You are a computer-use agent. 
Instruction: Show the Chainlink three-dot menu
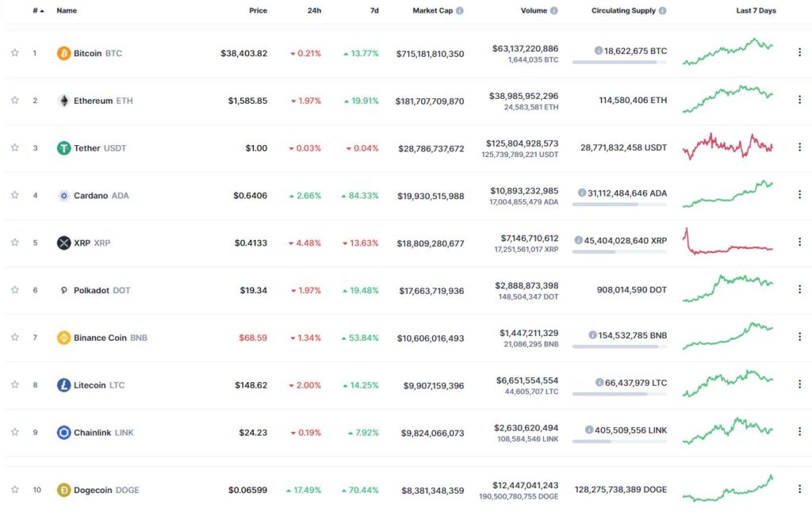point(799,431)
